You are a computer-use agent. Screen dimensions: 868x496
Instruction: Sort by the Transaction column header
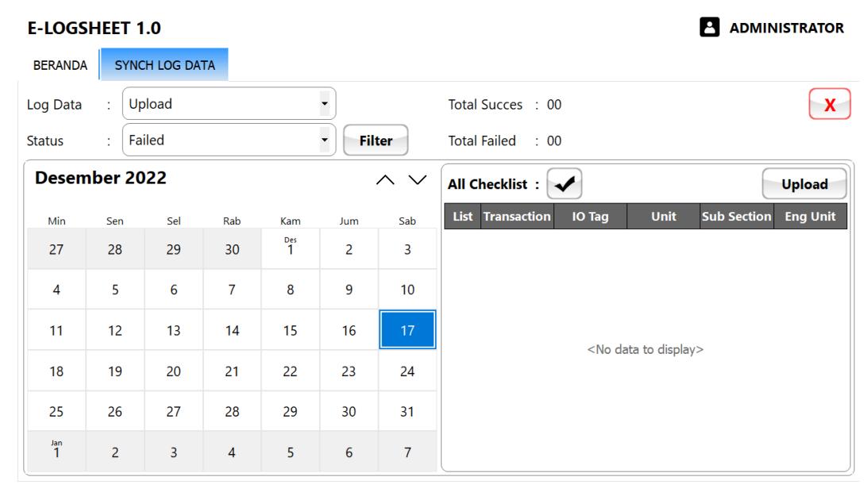click(517, 216)
